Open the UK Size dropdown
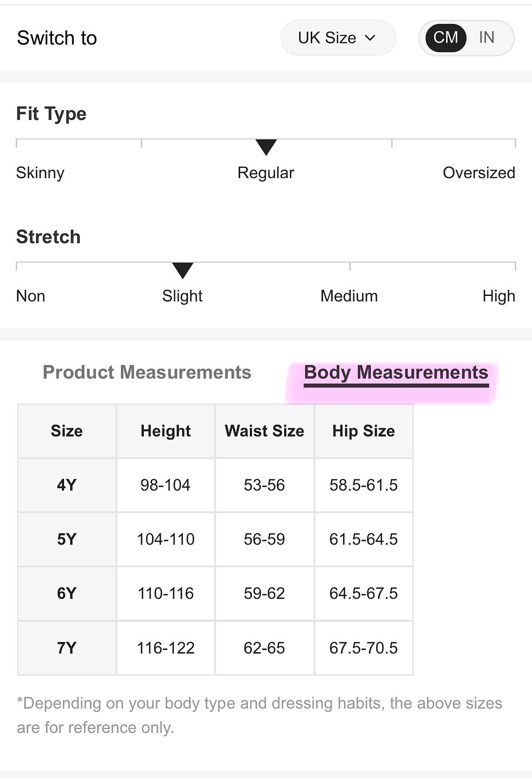The width and height of the screenshot is (532, 778). pyautogui.click(x=338, y=38)
